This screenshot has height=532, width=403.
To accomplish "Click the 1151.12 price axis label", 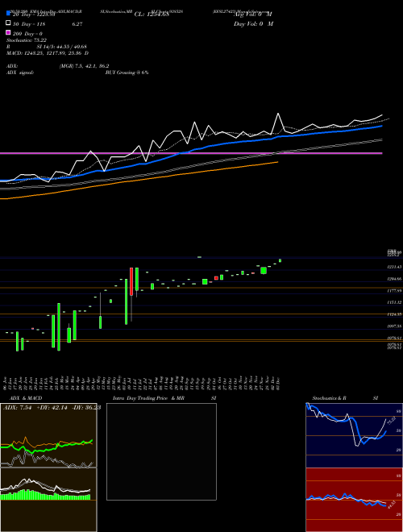I will pyautogui.click(x=394, y=302).
